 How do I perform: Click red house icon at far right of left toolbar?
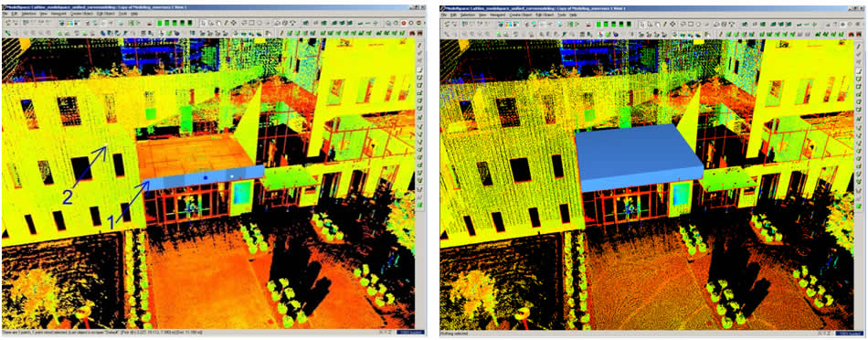point(420,32)
